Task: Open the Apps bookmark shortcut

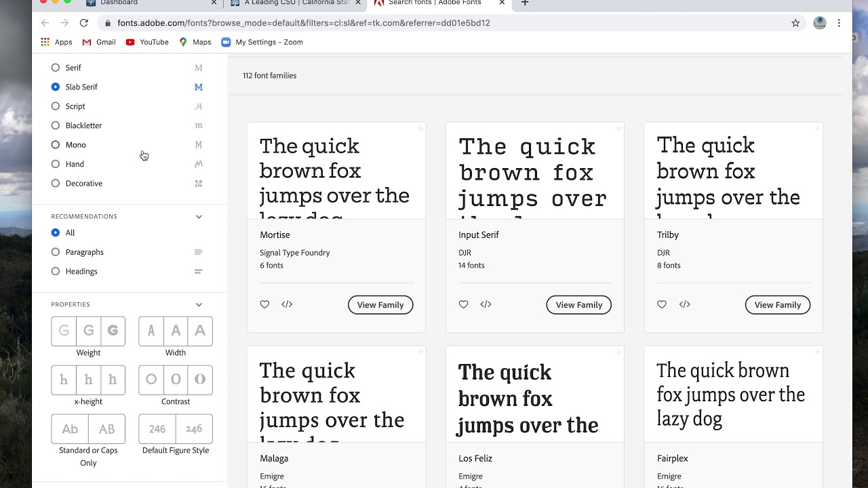Action: click(x=56, y=42)
